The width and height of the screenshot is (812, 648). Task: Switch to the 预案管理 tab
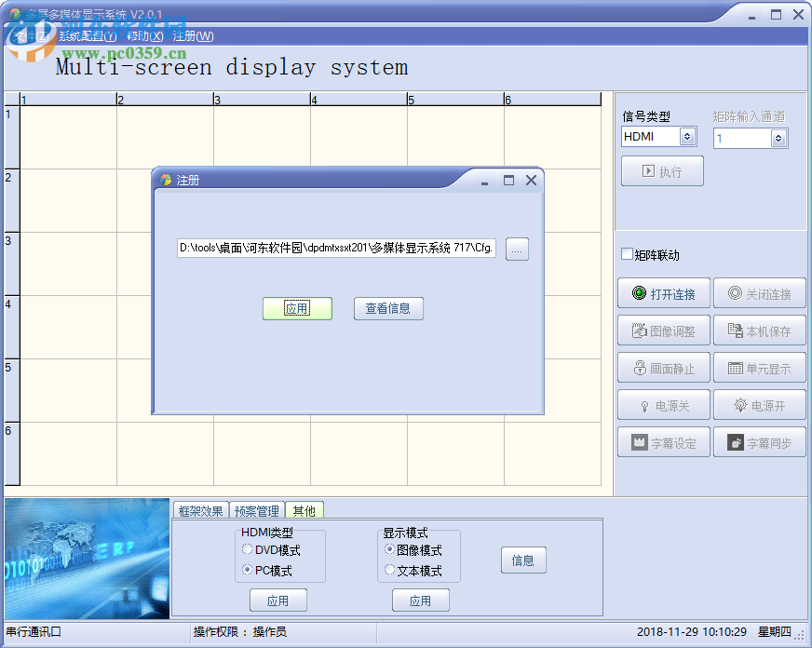pos(257,510)
